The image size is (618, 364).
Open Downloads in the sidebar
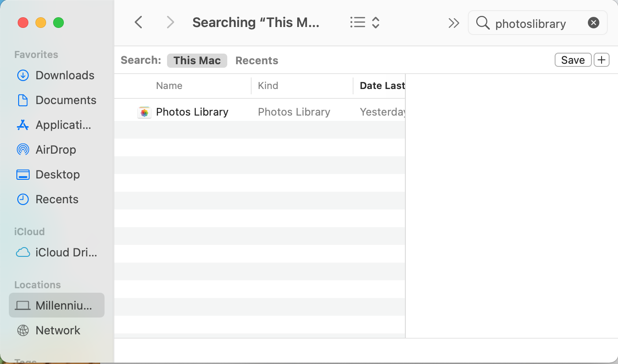coord(65,75)
